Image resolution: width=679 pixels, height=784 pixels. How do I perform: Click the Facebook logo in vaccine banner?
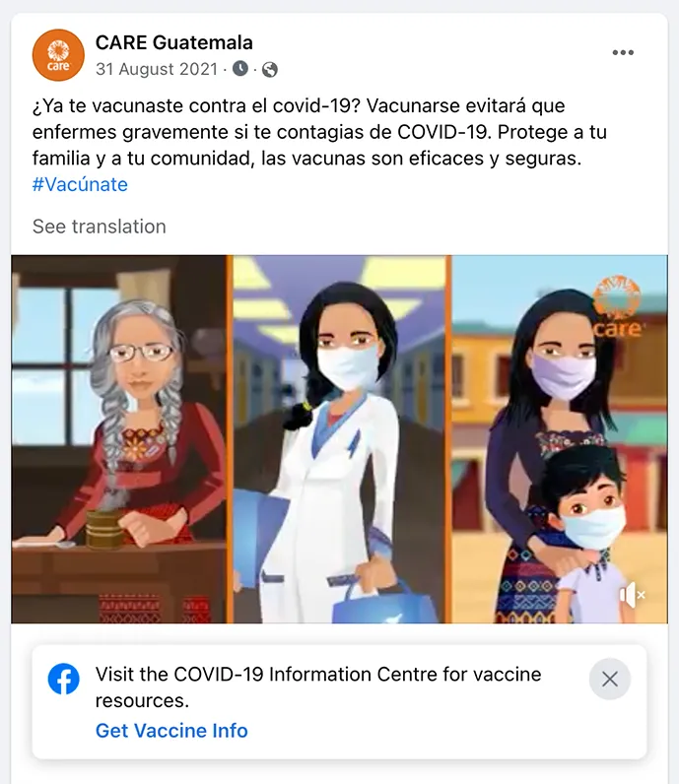click(x=63, y=679)
